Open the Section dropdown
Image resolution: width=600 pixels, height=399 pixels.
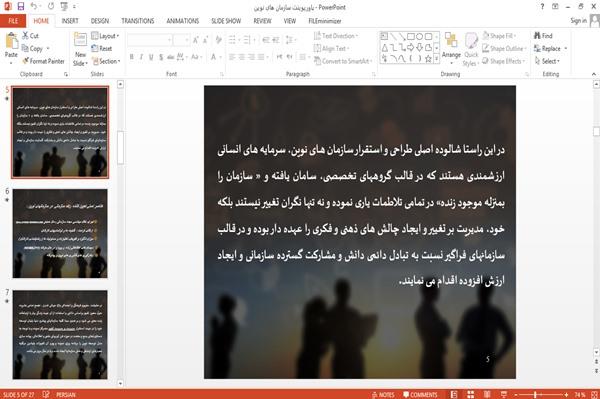(106, 61)
